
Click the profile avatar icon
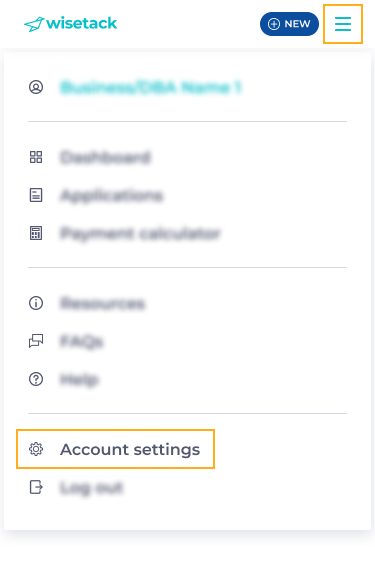[36, 87]
